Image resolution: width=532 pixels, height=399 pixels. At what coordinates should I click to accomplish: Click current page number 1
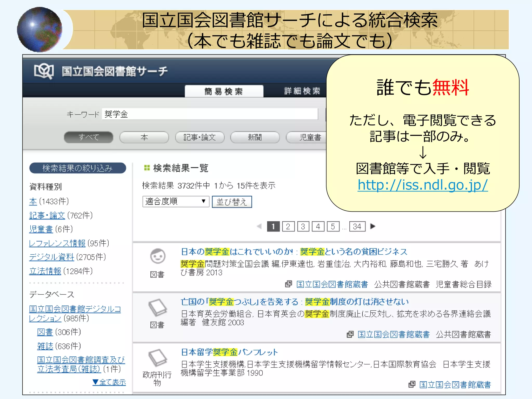[x=273, y=226]
